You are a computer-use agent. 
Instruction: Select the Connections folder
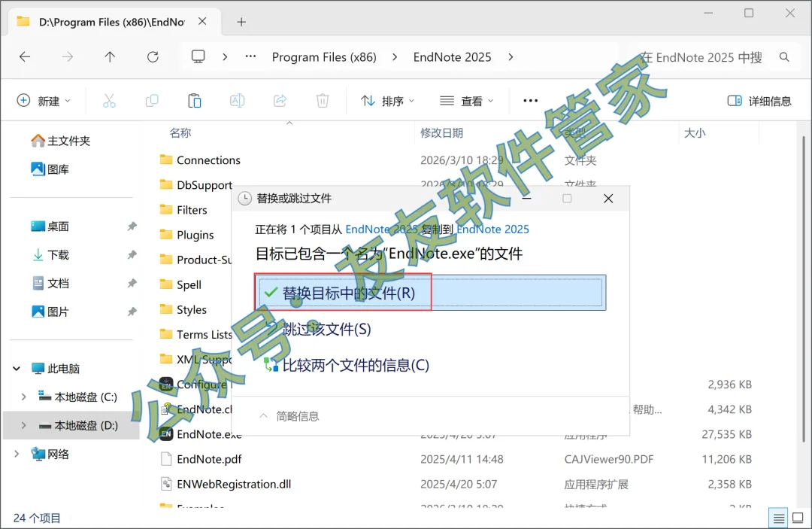click(200, 160)
